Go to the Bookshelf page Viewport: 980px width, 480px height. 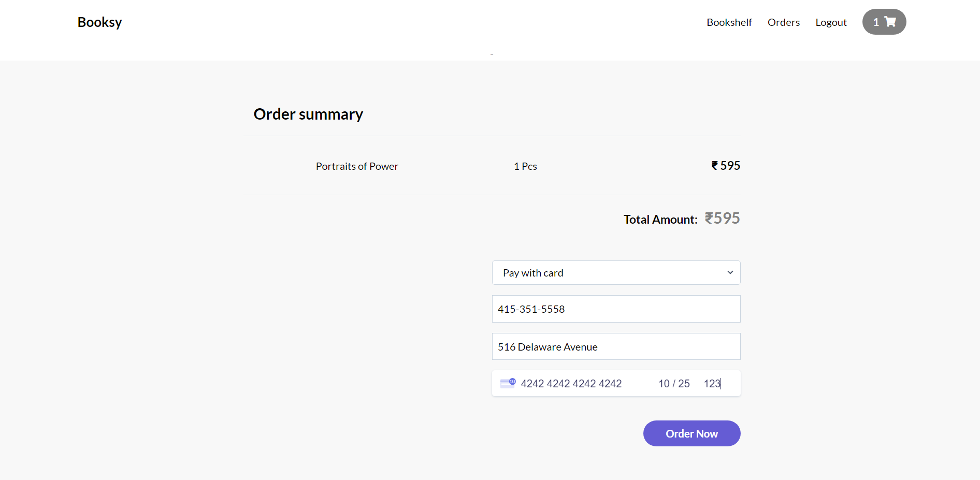point(729,22)
